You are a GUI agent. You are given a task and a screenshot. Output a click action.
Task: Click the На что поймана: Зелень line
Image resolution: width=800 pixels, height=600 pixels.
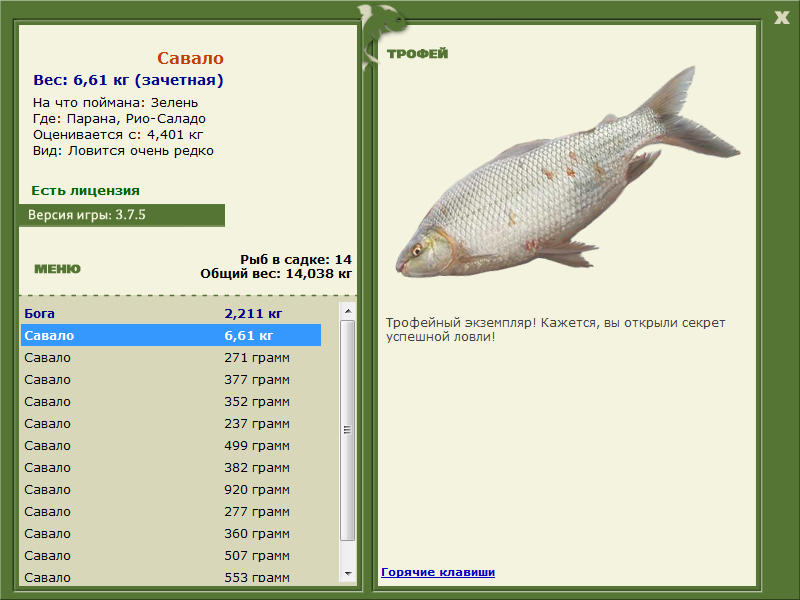point(115,103)
